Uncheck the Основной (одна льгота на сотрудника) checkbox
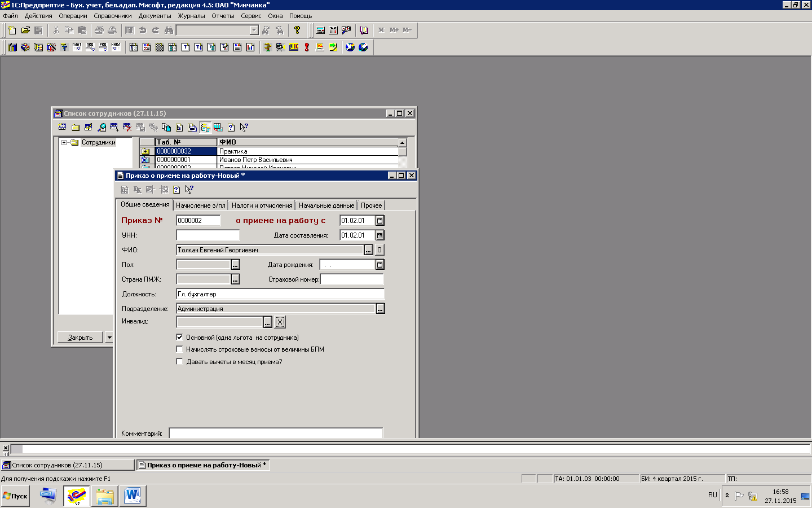Screen dimensions: 812x508 180,337
